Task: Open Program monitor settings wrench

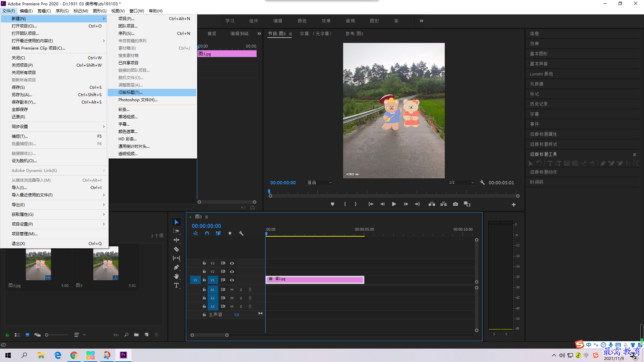Action: (482, 183)
